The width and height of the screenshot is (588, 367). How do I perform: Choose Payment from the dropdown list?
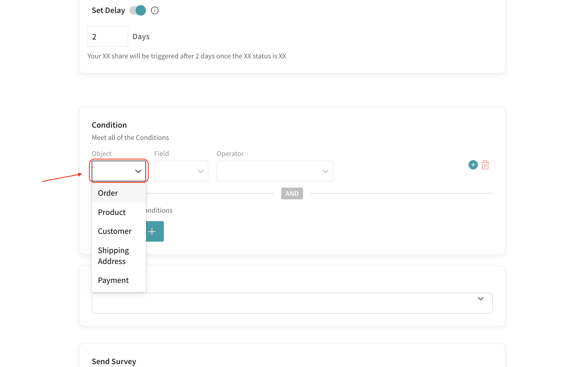(113, 280)
